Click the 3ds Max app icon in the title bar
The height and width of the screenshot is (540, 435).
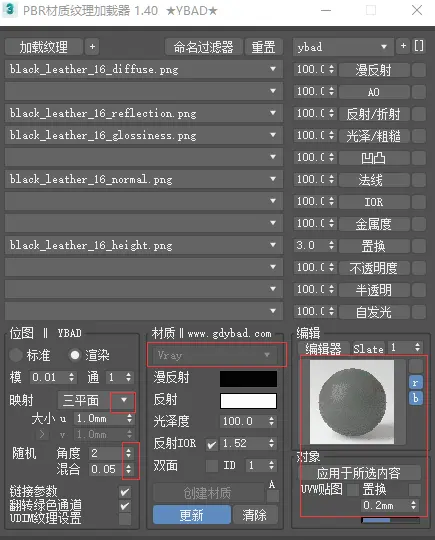click(10, 10)
